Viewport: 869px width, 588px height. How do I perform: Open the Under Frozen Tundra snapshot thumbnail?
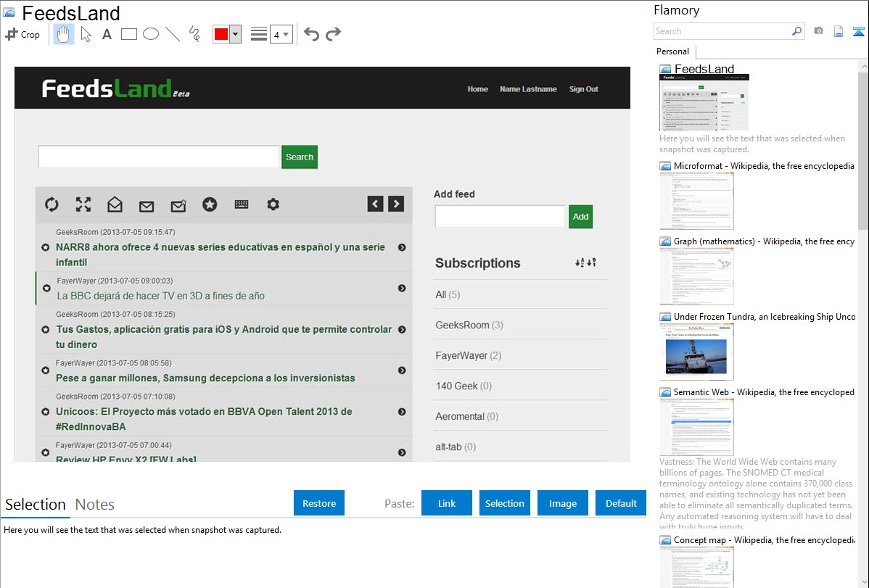point(696,352)
